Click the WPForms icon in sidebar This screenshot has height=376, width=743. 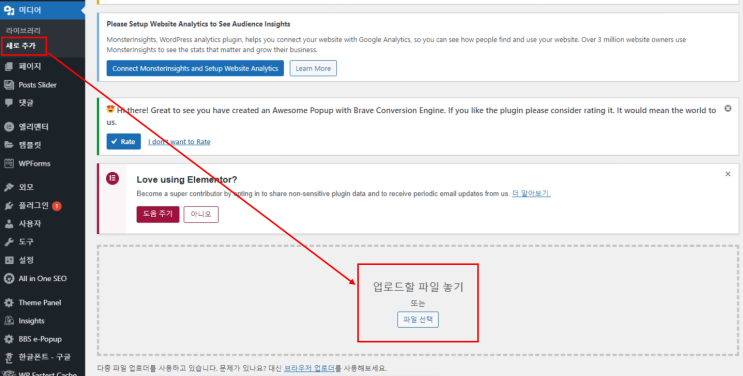click(x=9, y=164)
